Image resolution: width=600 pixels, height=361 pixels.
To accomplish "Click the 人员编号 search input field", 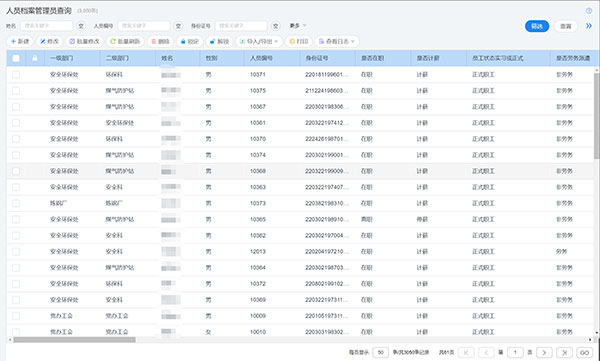I will click(144, 26).
